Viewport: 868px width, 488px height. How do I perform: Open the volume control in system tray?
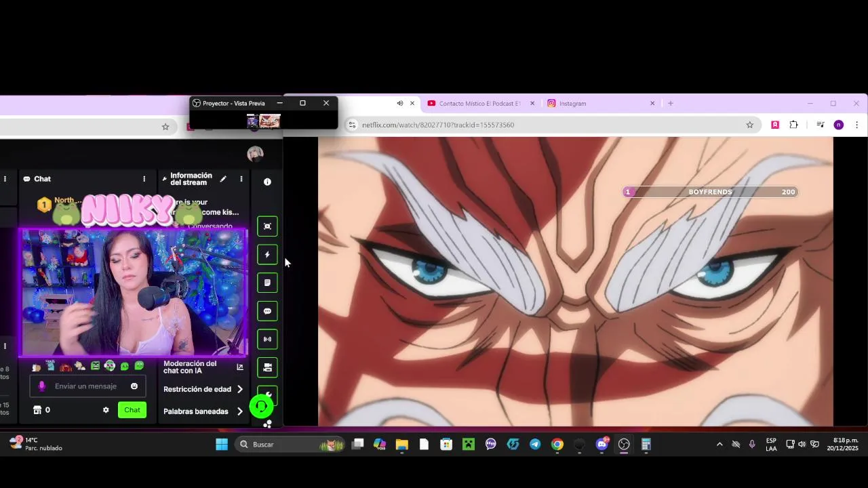802,445
